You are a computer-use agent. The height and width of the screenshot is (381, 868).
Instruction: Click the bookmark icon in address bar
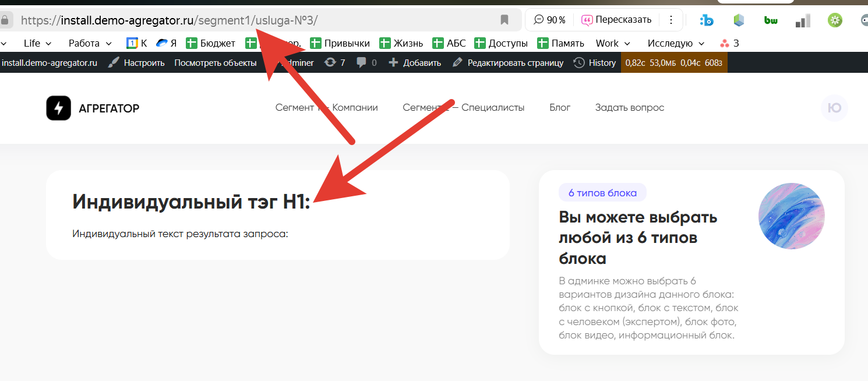[504, 20]
